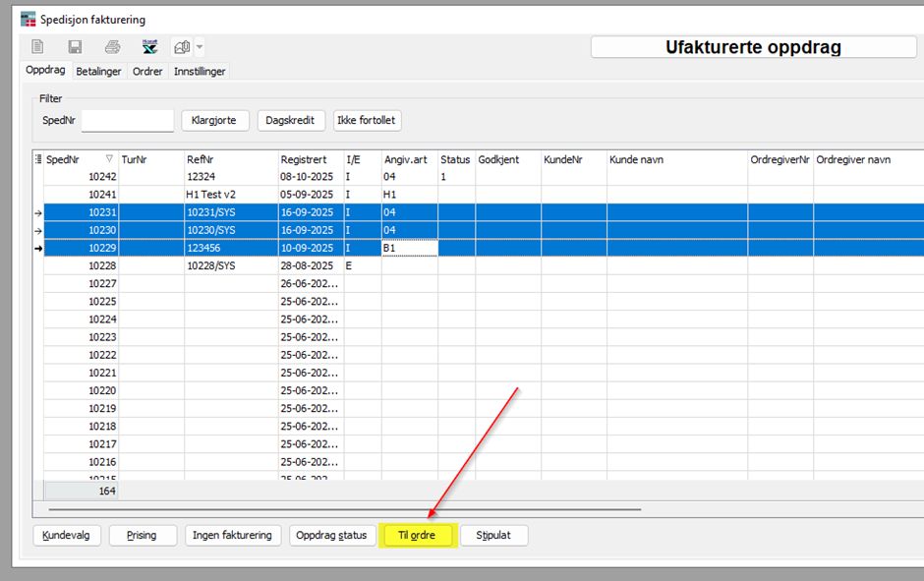Click the new document toolbar icon
This screenshot has width=924, height=581.
(38, 47)
